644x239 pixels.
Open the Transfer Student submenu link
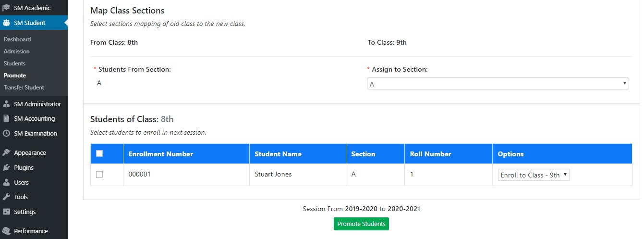click(x=24, y=88)
